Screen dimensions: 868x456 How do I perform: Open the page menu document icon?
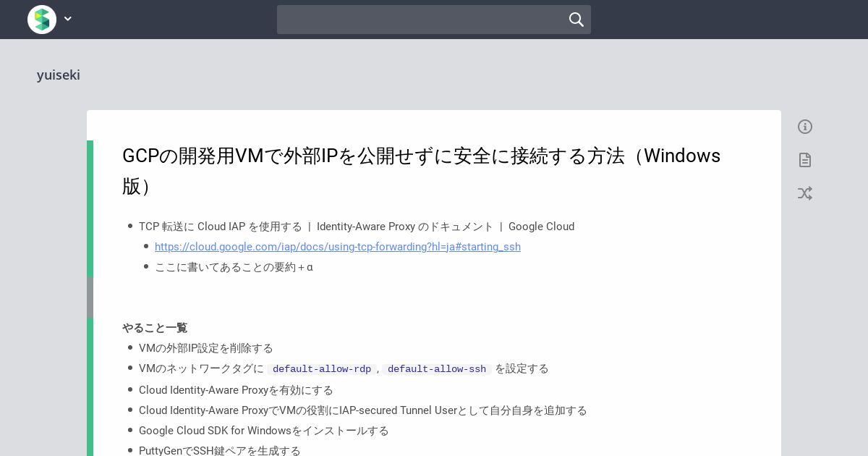pyautogui.click(x=805, y=160)
